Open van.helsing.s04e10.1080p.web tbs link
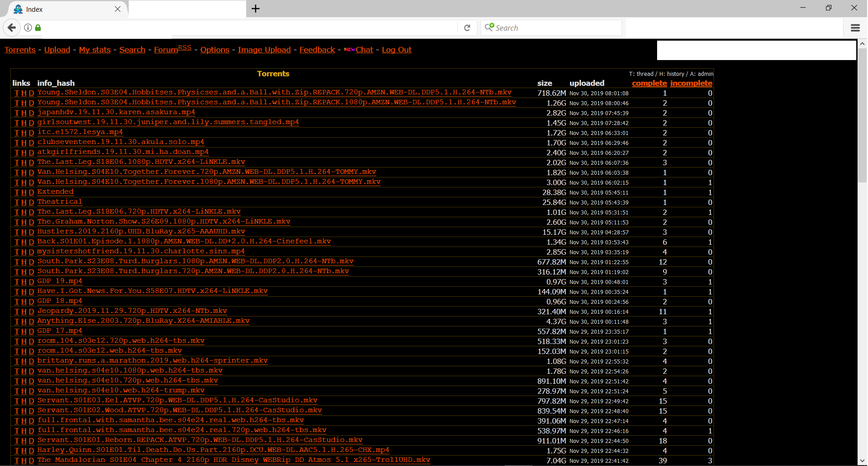This screenshot has width=868, height=466. (130, 371)
